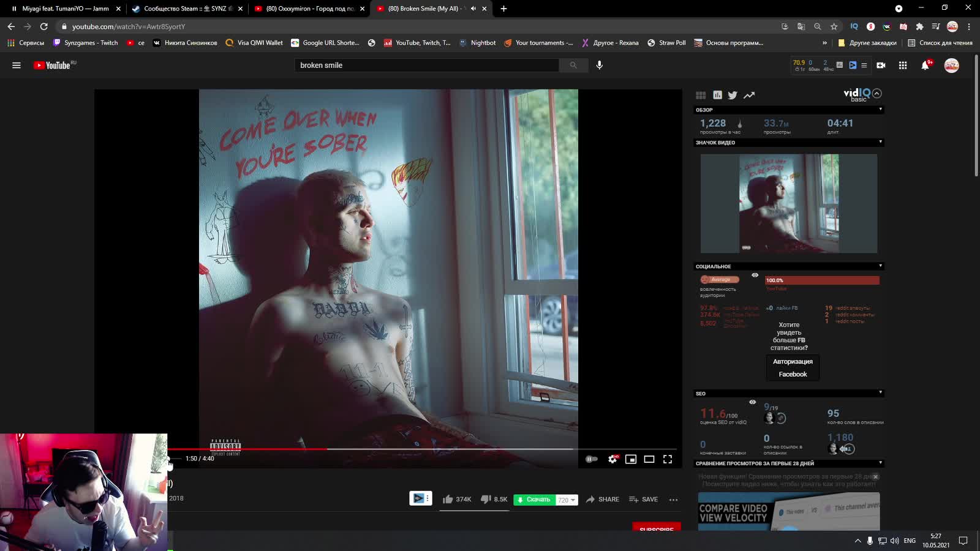
Task: Show more bookmarks with double chevron
Action: coord(824,43)
